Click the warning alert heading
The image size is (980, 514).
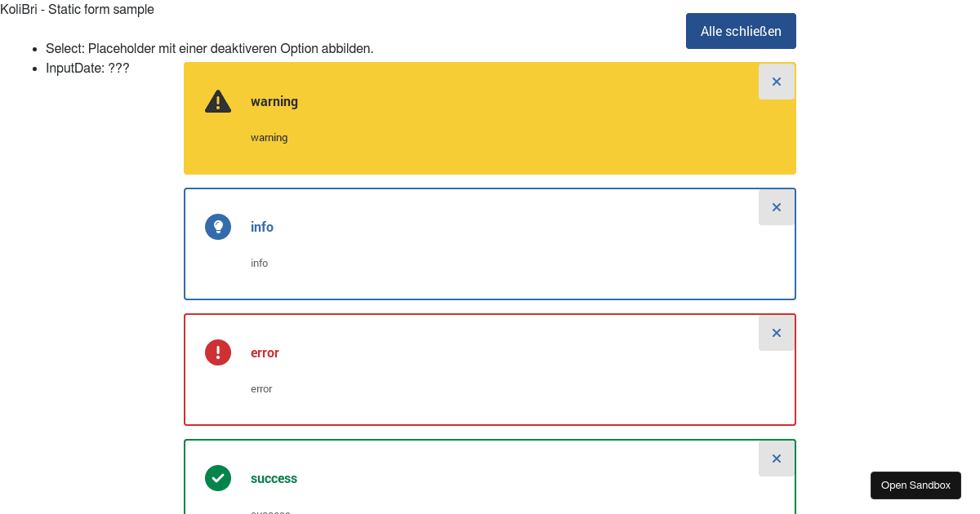[x=274, y=101]
